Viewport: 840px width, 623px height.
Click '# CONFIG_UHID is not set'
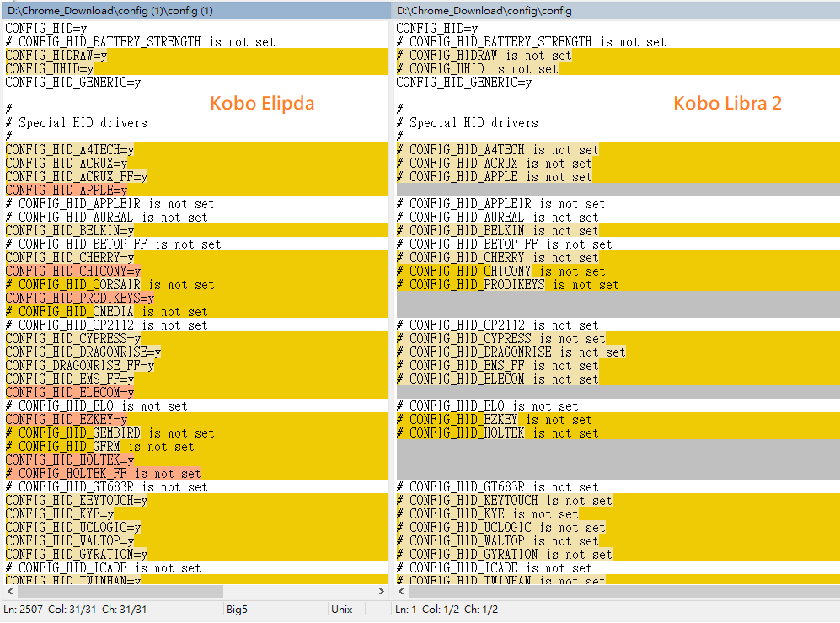tap(478, 68)
